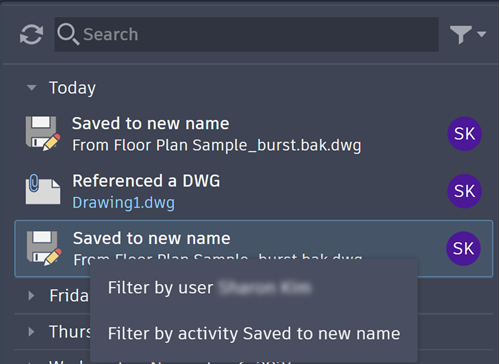Screen dimensions: 500x364
Task: Click the highlighted entry's floppy disk icon
Action: tap(44, 248)
